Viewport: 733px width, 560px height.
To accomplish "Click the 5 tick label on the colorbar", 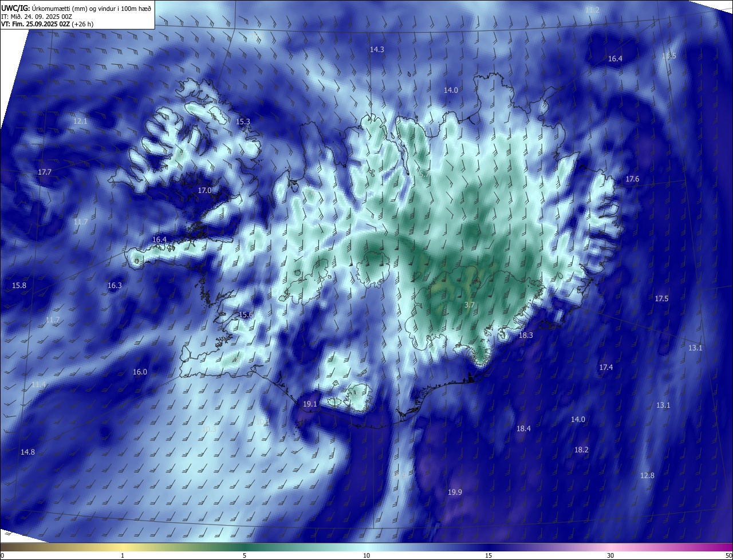I will 245,555.
